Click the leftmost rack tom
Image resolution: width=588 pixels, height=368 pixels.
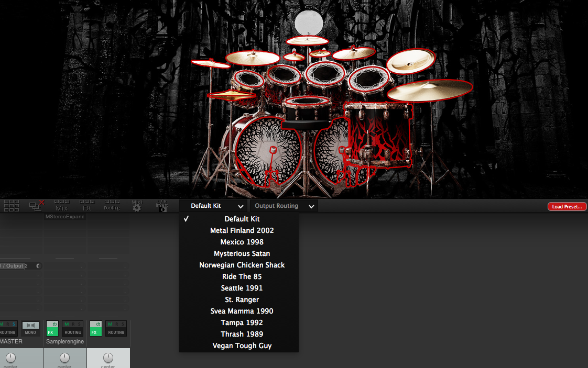tap(248, 80)
